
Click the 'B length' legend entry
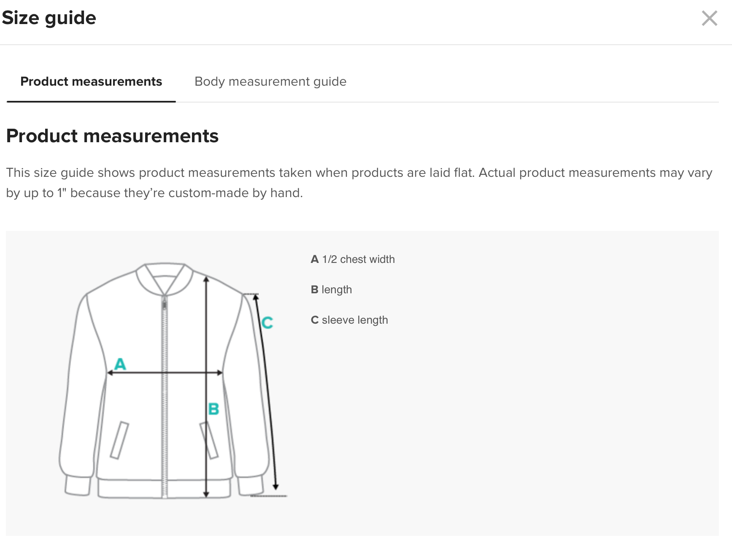(331, 289)
